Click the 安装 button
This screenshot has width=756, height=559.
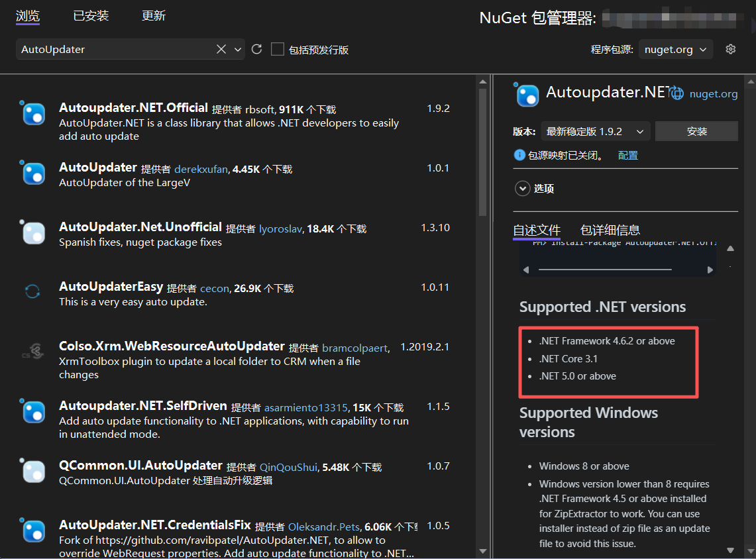(x=696, y=132)
